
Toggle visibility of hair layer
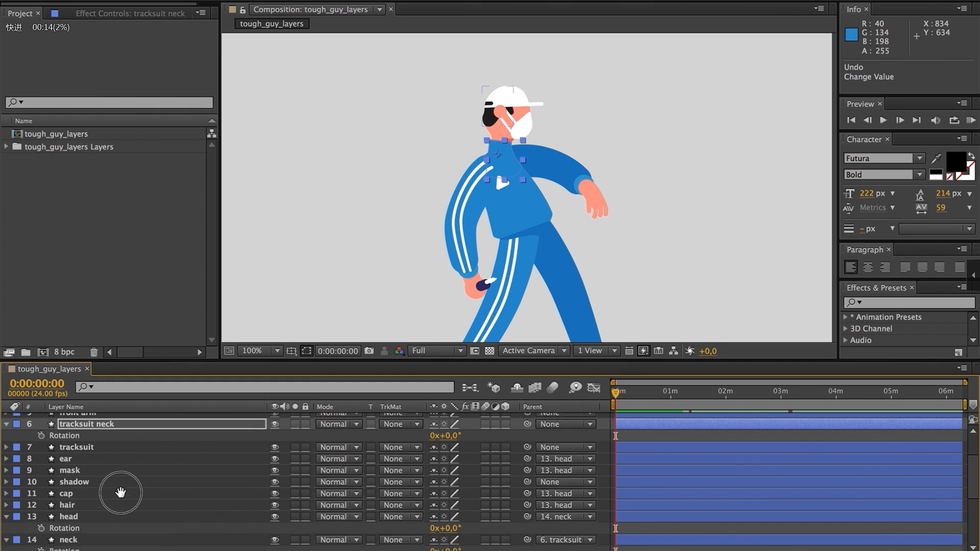coord(275,505)
